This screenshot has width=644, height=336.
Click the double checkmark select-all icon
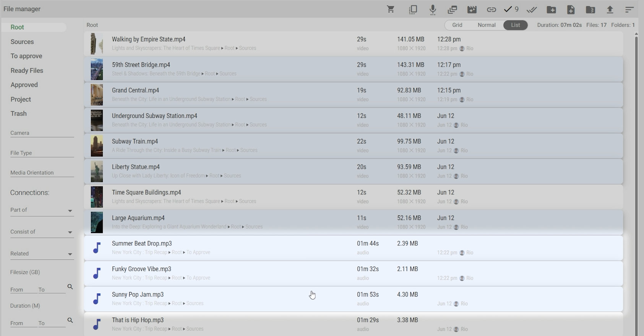532,10
